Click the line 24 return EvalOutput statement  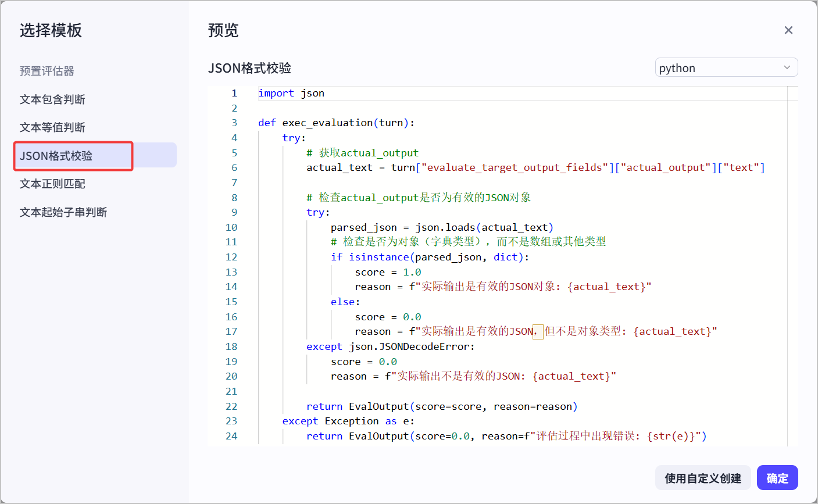pos(506,436)
